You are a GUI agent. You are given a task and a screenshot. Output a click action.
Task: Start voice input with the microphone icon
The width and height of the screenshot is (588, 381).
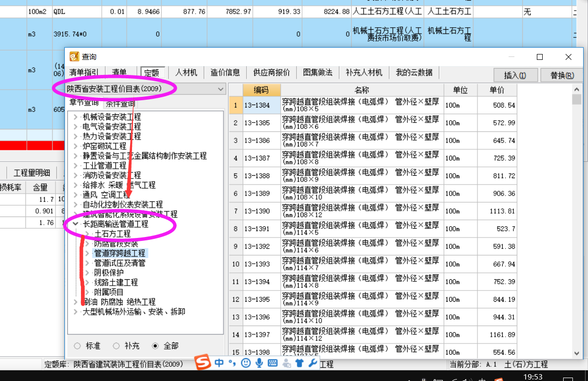coord(259,363)
